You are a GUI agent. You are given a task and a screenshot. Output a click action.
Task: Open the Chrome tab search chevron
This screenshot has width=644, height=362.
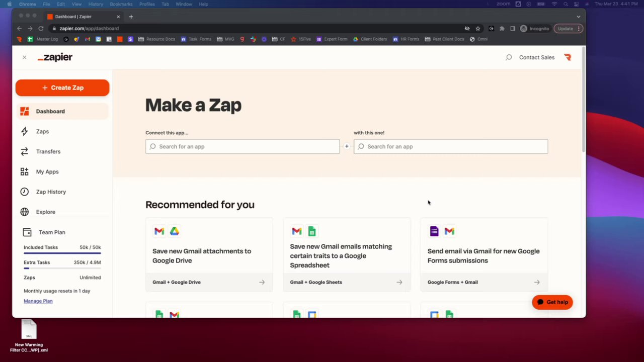coord(578,17)
